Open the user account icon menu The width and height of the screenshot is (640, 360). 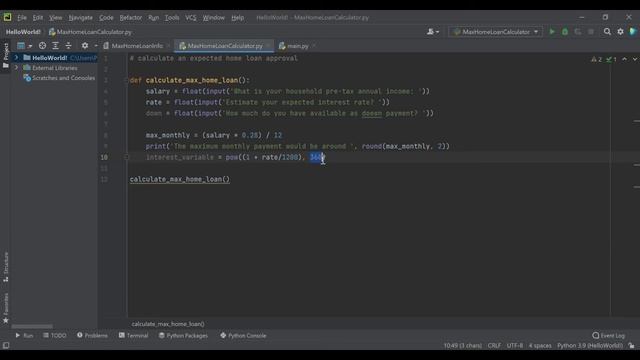[432, 32]
